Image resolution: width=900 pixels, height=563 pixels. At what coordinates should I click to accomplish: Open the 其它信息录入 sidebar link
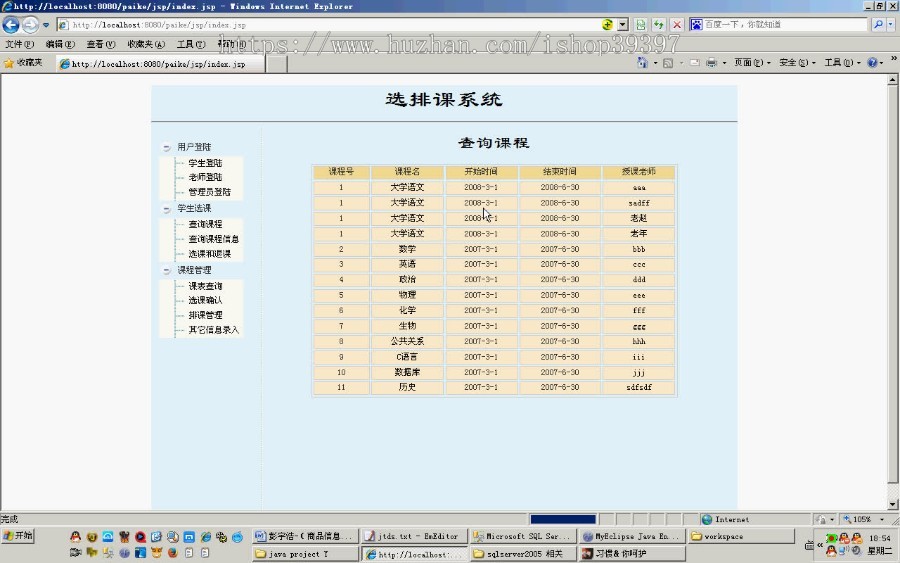214,330
